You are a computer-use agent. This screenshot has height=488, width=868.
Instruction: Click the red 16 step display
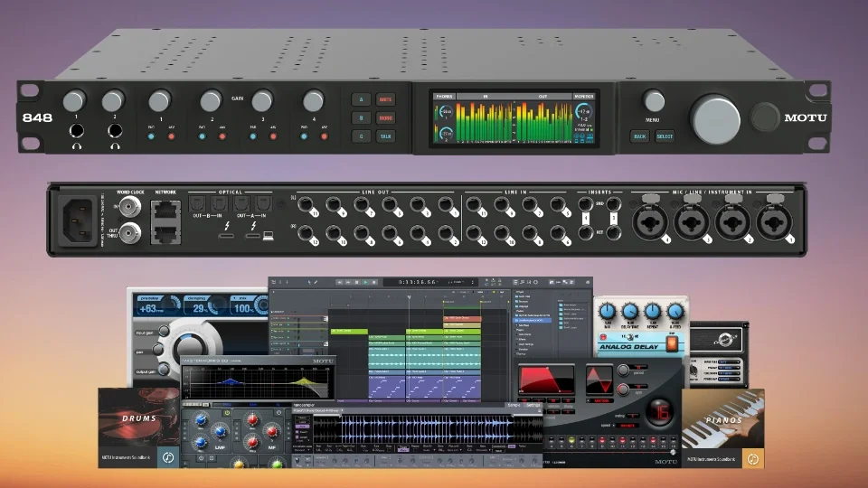661,412
